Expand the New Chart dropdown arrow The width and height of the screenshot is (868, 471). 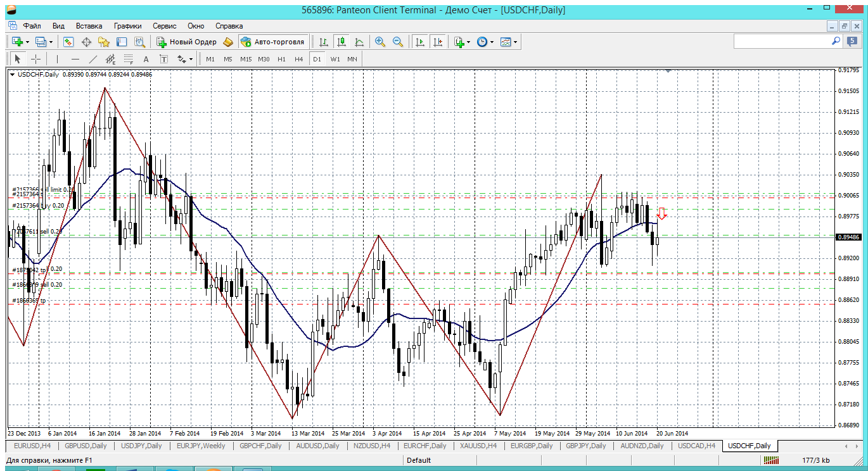(28, 42)
